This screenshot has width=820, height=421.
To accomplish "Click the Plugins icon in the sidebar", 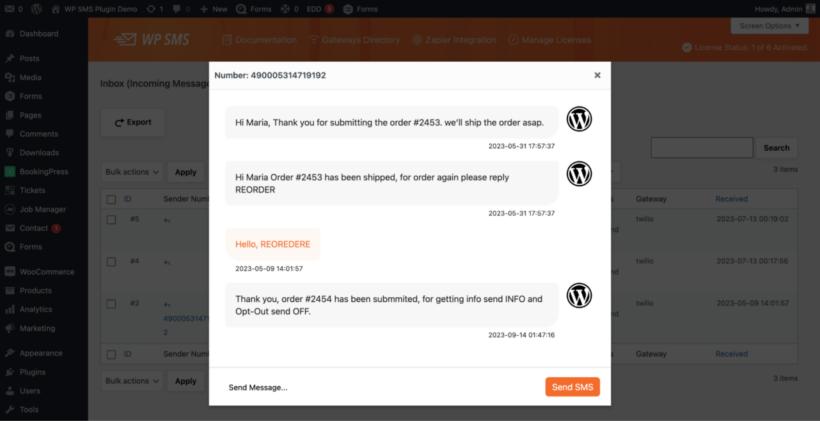I will (9, 371).
